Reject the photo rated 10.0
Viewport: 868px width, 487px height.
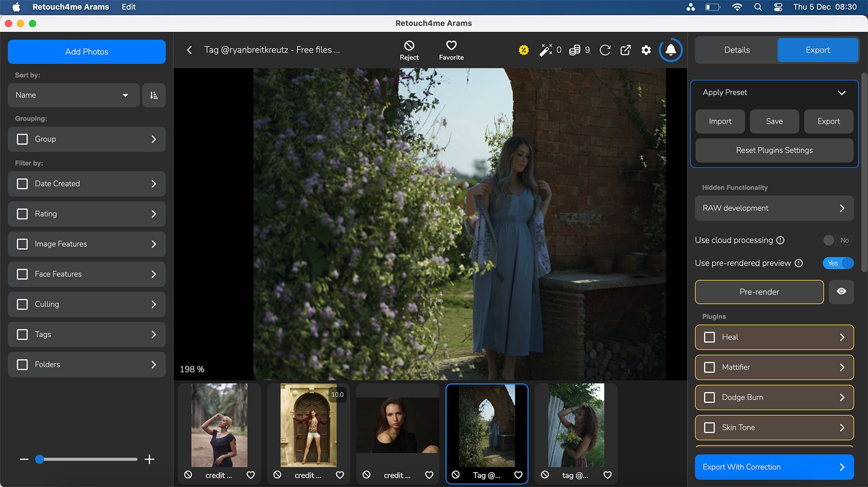tap(277, 475)
